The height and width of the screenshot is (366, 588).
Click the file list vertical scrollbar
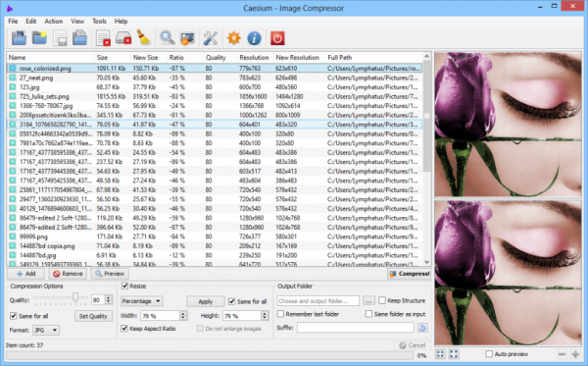pyautogui.click(x=426, y=160)
